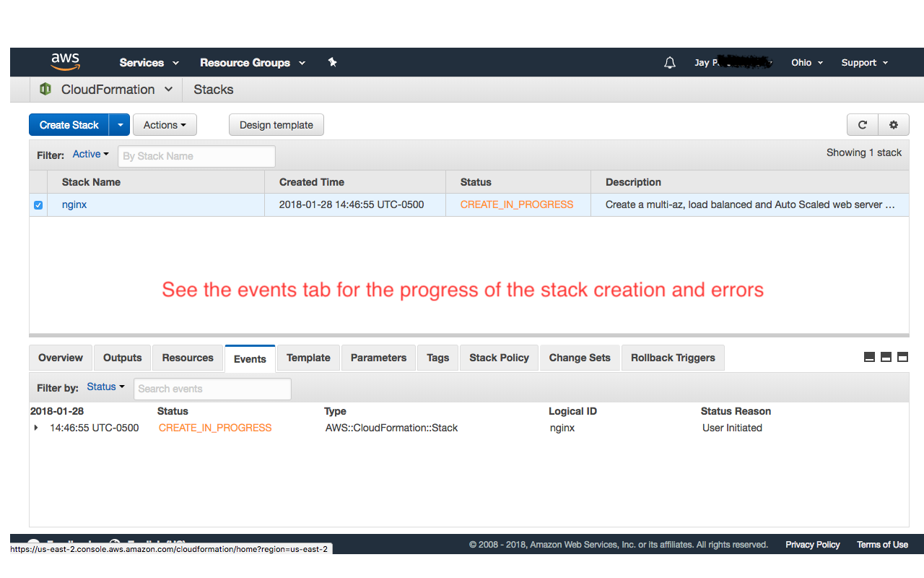This screenshot has height=578, width=924.
Task: Refresh the stacks list
Action: point(862,125)
